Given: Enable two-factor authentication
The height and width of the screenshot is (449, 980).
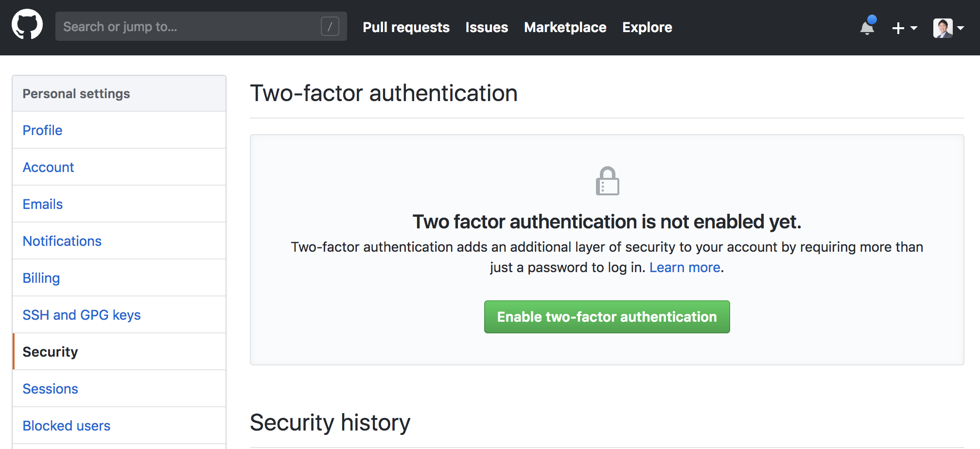Looking at the screenshot, I should click(607, 316).
